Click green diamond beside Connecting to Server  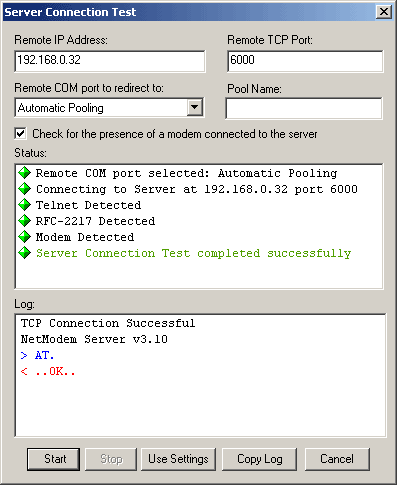(24, 189)
